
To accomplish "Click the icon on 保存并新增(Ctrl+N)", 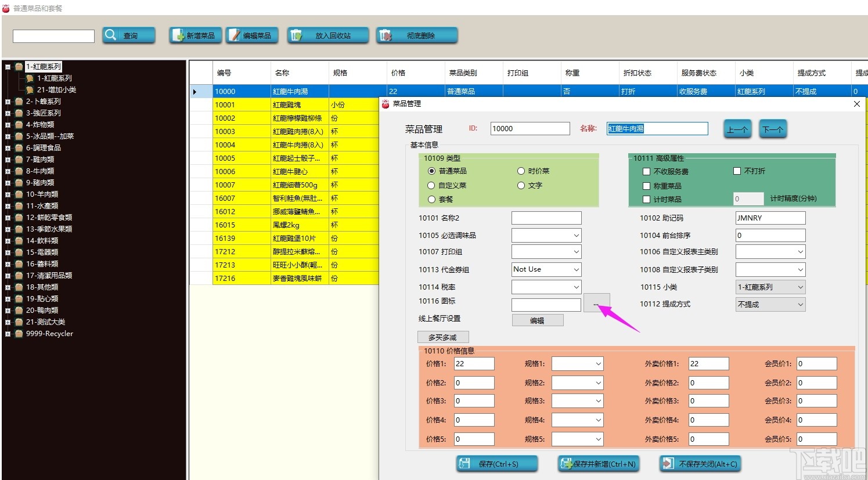I will pos(566,463).
